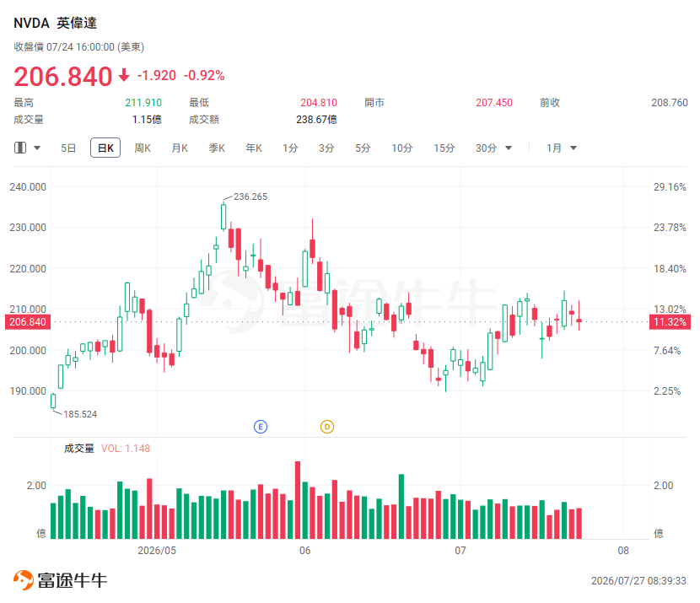700x603 pixels.
Task: Click the 前收 value 208.760
Action: tap(670, 103)
